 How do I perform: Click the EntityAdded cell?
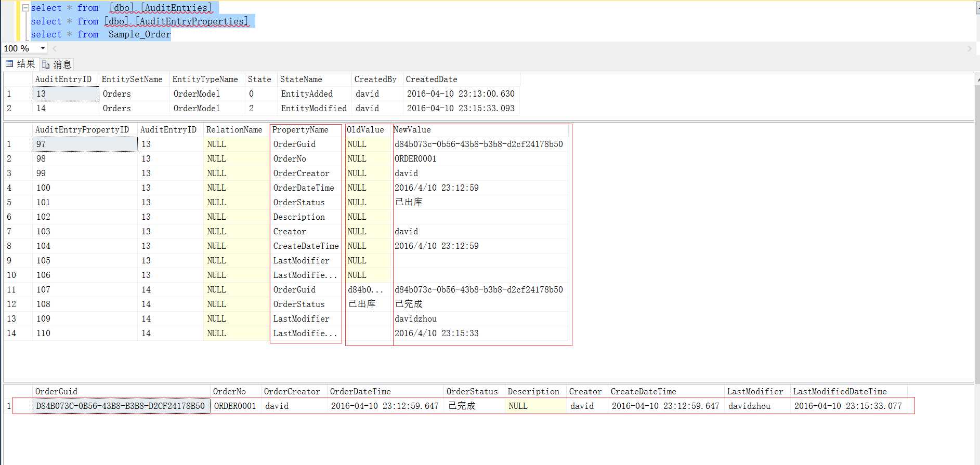(x=314, y=94)
